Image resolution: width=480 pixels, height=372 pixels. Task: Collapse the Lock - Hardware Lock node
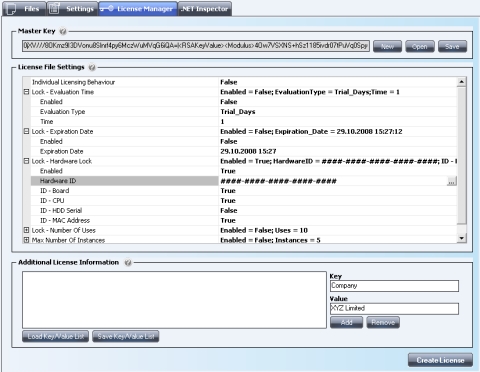[x=27, y=161]
